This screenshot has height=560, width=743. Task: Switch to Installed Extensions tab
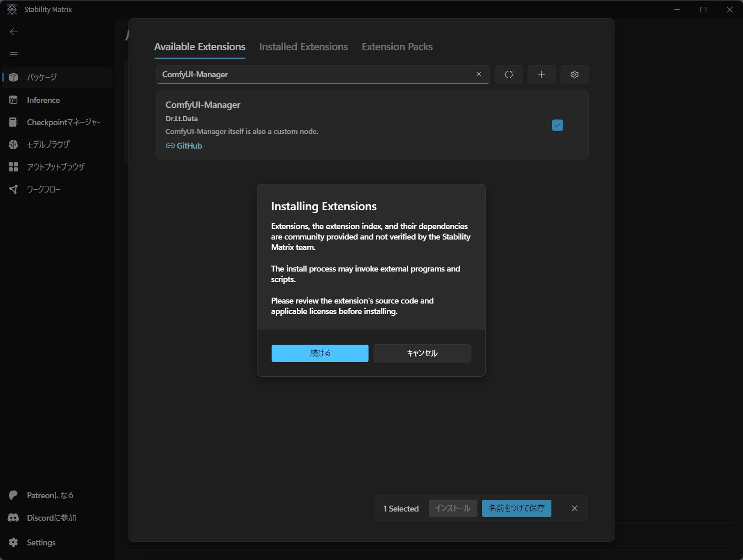point(303,47)
